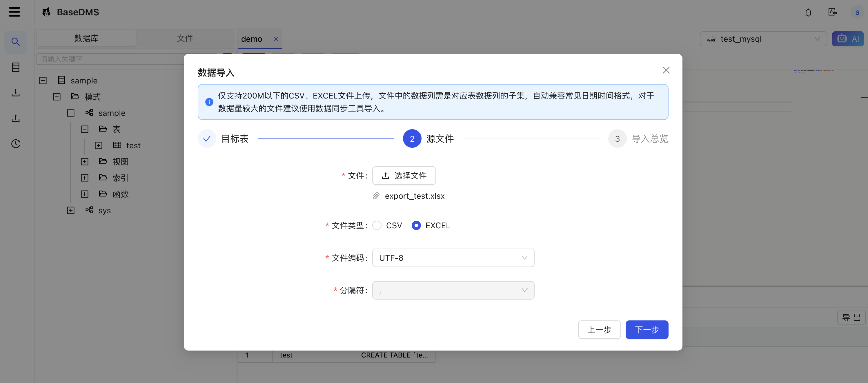The image size is (868, 383).
Task: Click the BaseDMS logo icon
Action: click(x=46, y=12)
